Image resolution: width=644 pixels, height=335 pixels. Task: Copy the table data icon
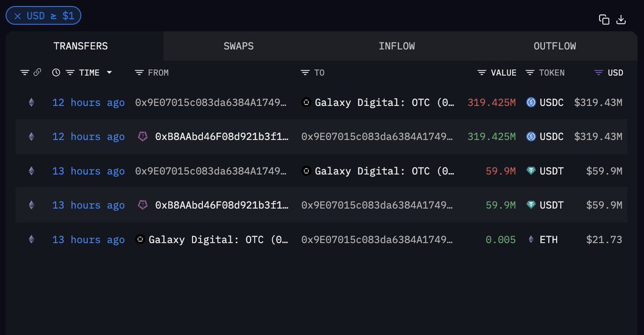[x=604, y=19]
